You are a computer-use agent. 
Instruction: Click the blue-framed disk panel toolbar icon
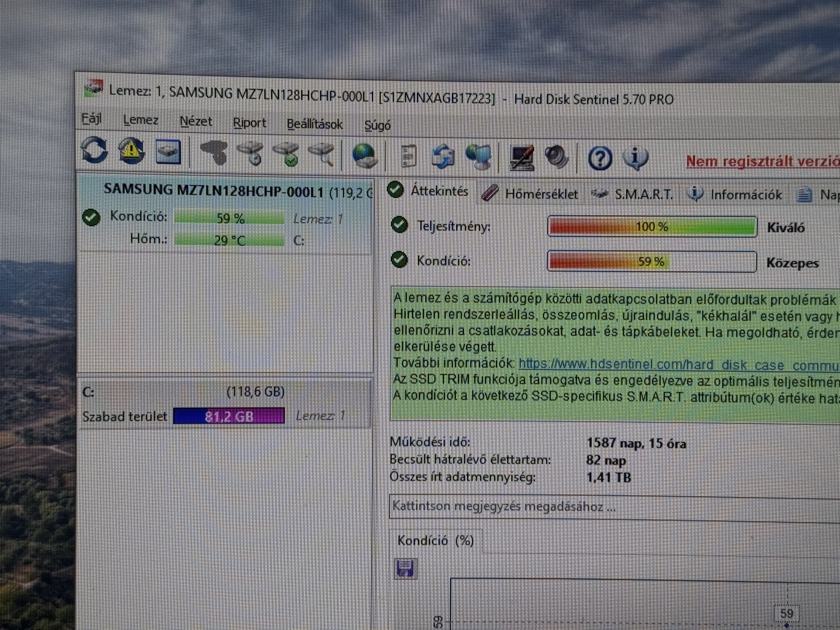click(x=168, y=151)
